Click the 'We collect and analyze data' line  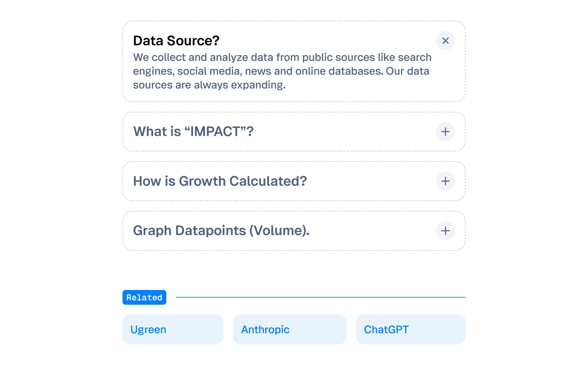pyautogui.click(x=282, y=57)
